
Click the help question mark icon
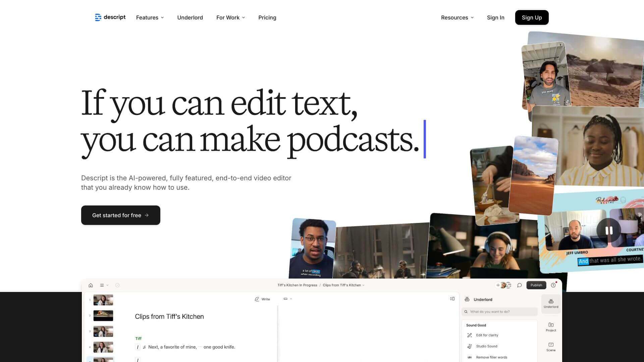553,285
